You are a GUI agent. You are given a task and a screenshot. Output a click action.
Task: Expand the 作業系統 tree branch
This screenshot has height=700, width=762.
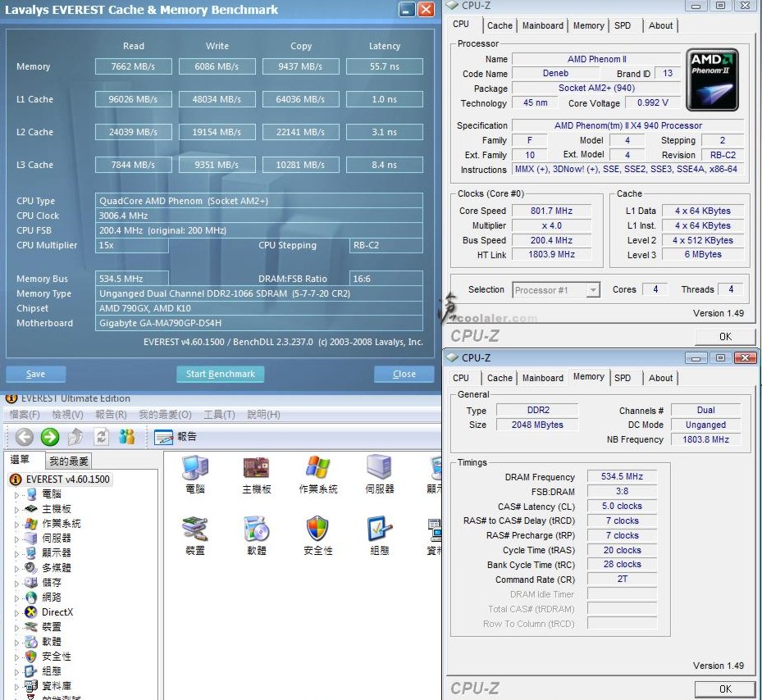pyautogui.click(x=16, y=525)
